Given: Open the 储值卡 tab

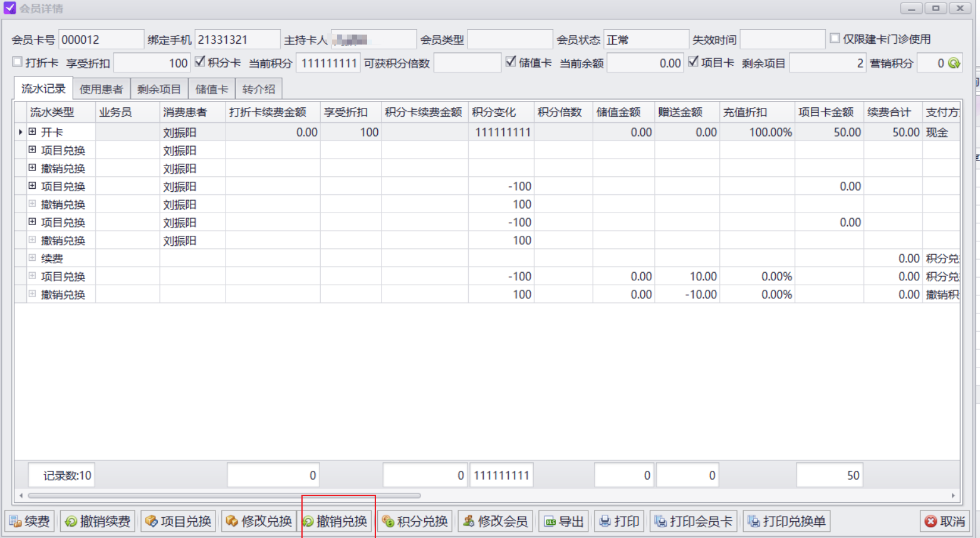Looking at the screenshot, I should [212, 89].
